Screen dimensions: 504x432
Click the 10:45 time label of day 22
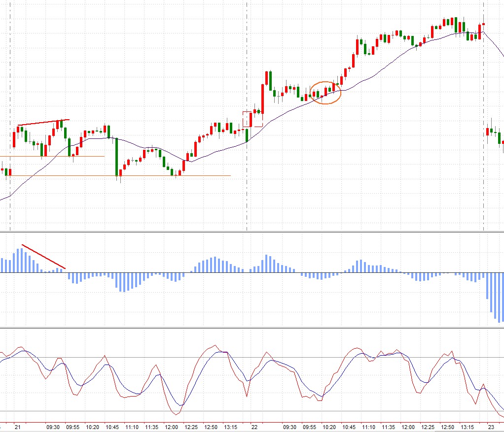[349, 427]
